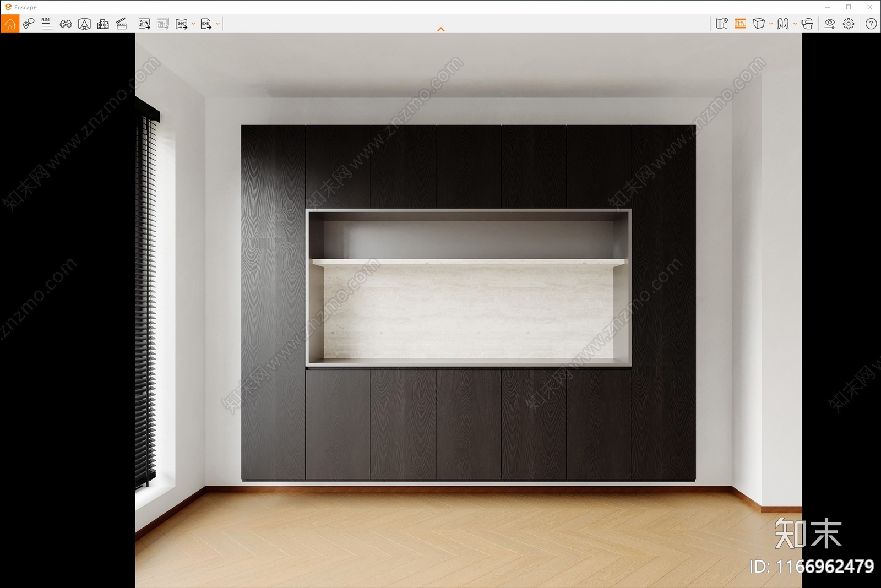Screen dimensions: 881x588
Task: Expand the projection mode dropdown arrow
Action: [x=771, y=24]
